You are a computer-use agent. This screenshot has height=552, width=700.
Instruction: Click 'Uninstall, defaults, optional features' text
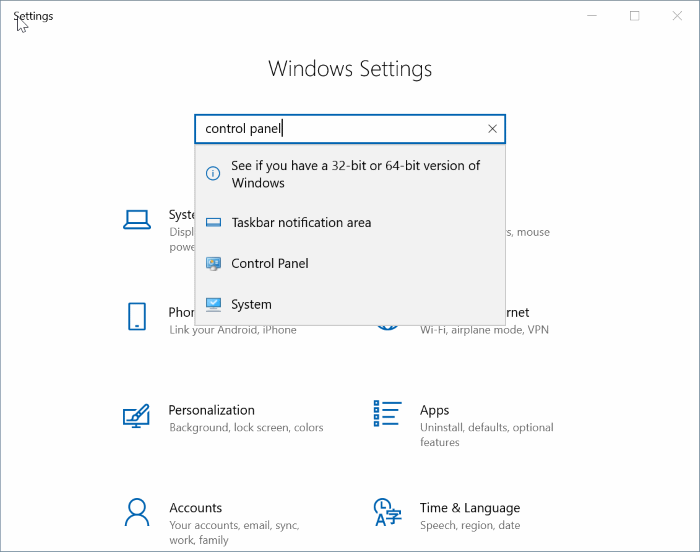tap(487, 435)
